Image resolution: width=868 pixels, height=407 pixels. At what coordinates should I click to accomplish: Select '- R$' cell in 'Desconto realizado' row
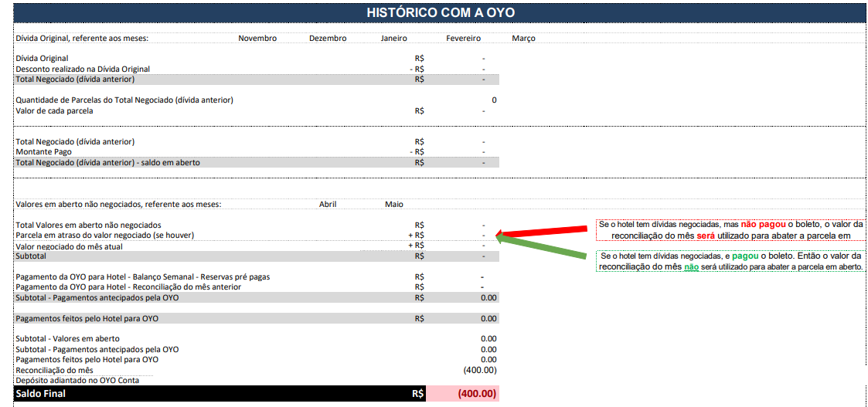pyautogui.click(x=417, y=70)
